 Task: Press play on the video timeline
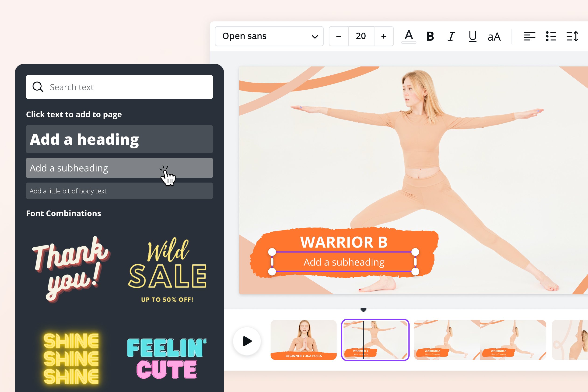(247, 341)
